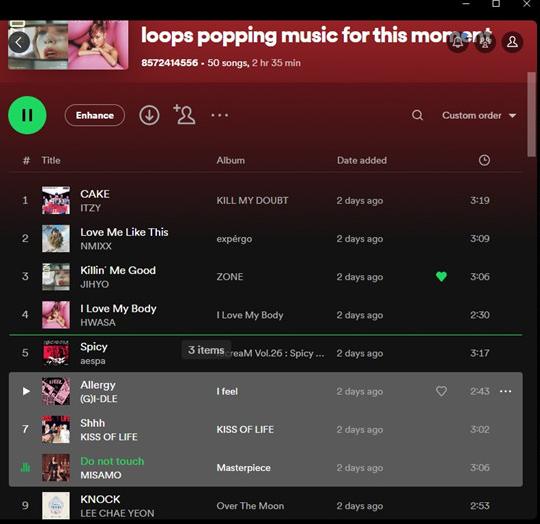Open the Custom order sort dropdown
Screen dimensions: 540x524
coord(479,115)
